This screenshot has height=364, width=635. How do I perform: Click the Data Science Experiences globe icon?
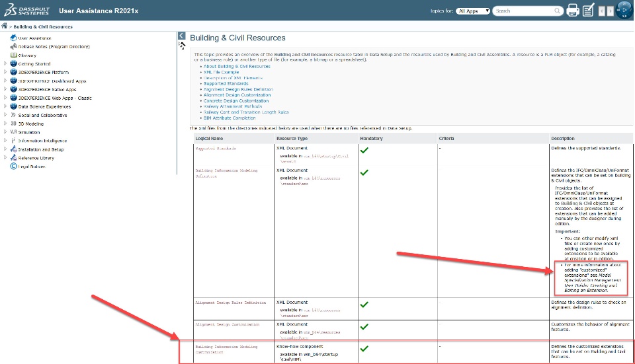(x=13, y=106)
